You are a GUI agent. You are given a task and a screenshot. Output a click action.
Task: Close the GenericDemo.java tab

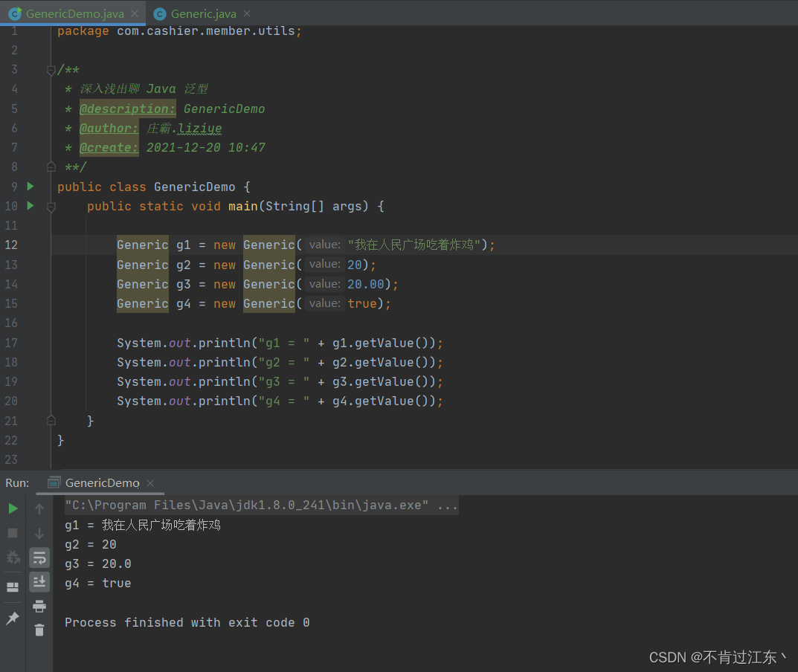coord(135,13)
